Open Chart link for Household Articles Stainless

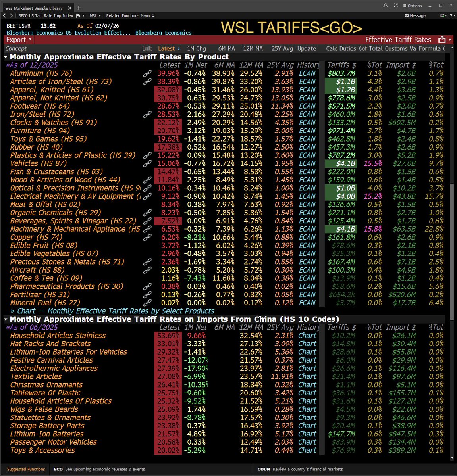click(x=307, y=336)
